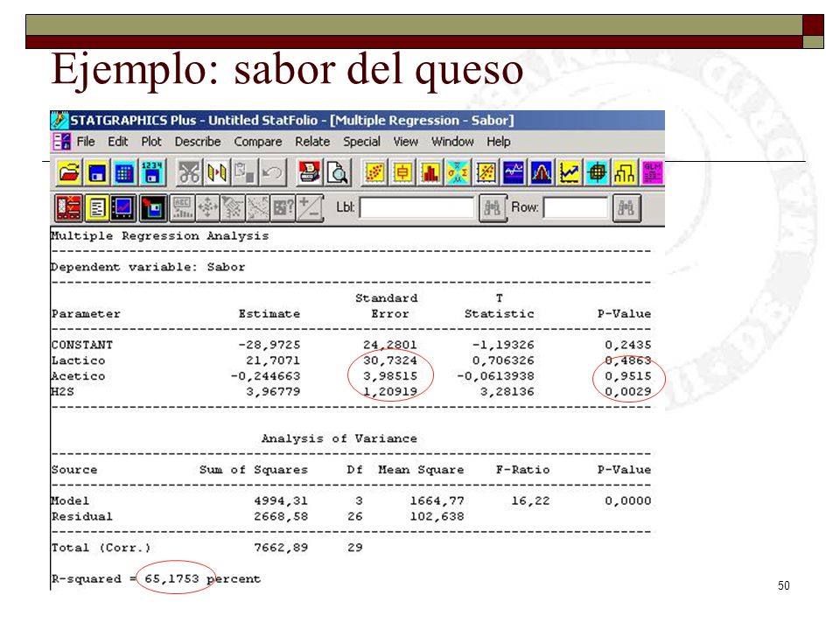Open the Simple Regression line icon
The width and height of the screenshot is (840, 630).
pos(486,173)
